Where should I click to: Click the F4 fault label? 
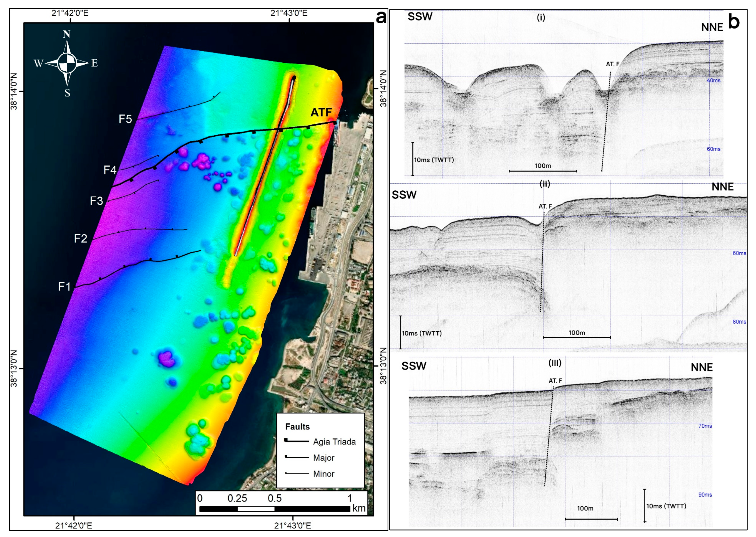[x=110, y=170]
